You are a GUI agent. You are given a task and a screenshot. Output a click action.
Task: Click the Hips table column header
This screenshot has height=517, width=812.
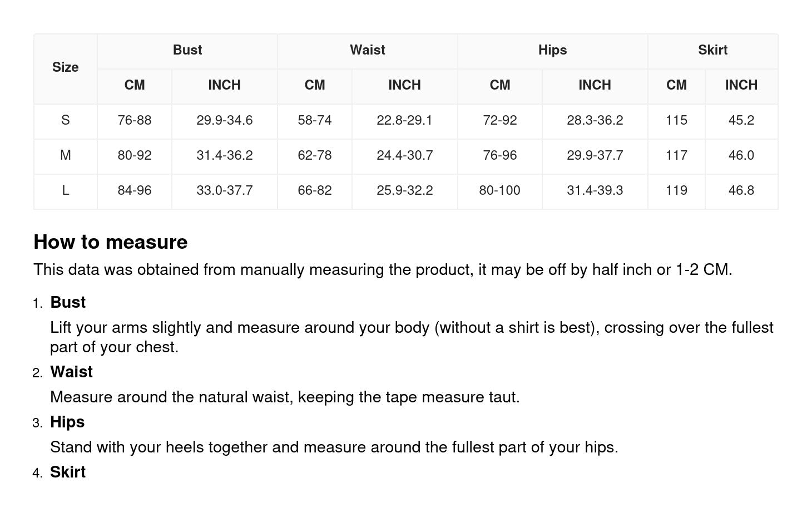(x=552, y=50)
